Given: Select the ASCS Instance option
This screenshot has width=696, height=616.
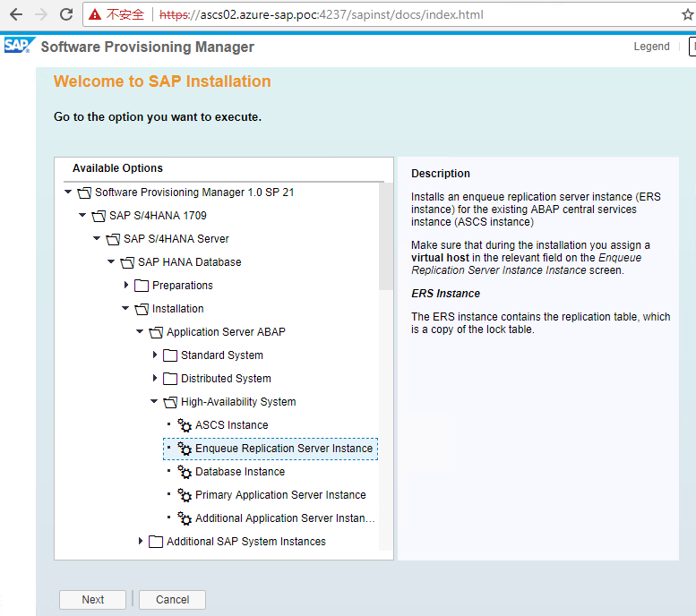Looking at the screenshot, I should pyautogui.click(x=231, y=425).
